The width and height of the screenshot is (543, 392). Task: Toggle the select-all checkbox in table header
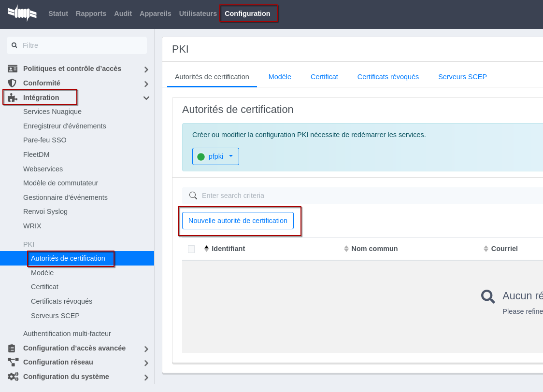[191, 249]
